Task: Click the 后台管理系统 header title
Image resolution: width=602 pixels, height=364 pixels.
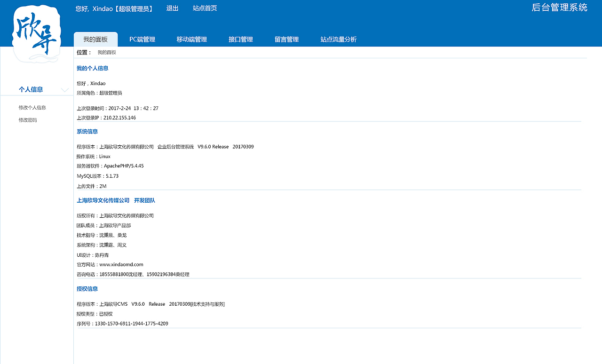Action: click(x=560, y=8)
